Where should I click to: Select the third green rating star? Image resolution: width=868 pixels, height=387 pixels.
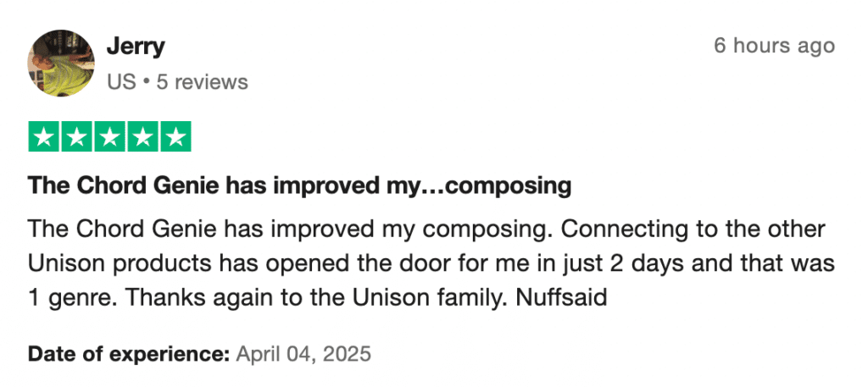pos(109,136)
